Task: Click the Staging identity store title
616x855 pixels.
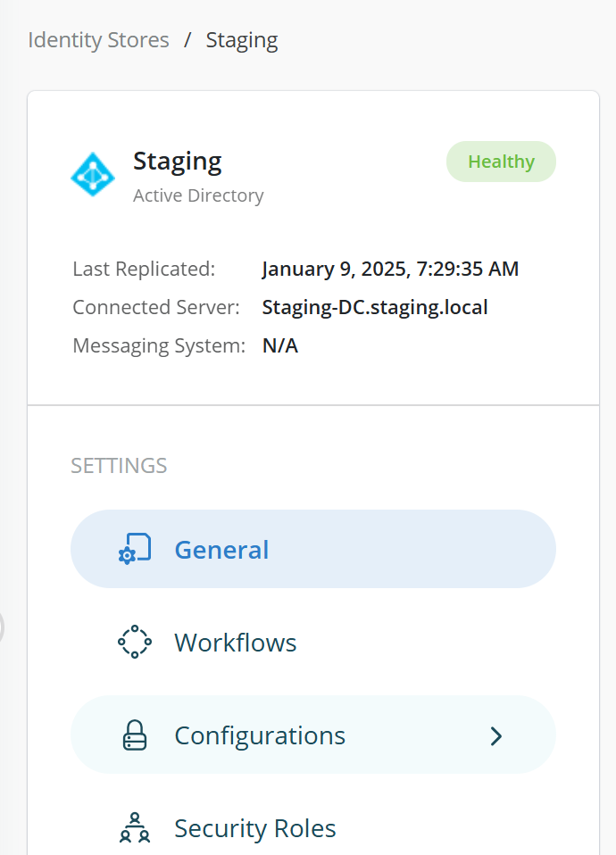Action: 178,162
